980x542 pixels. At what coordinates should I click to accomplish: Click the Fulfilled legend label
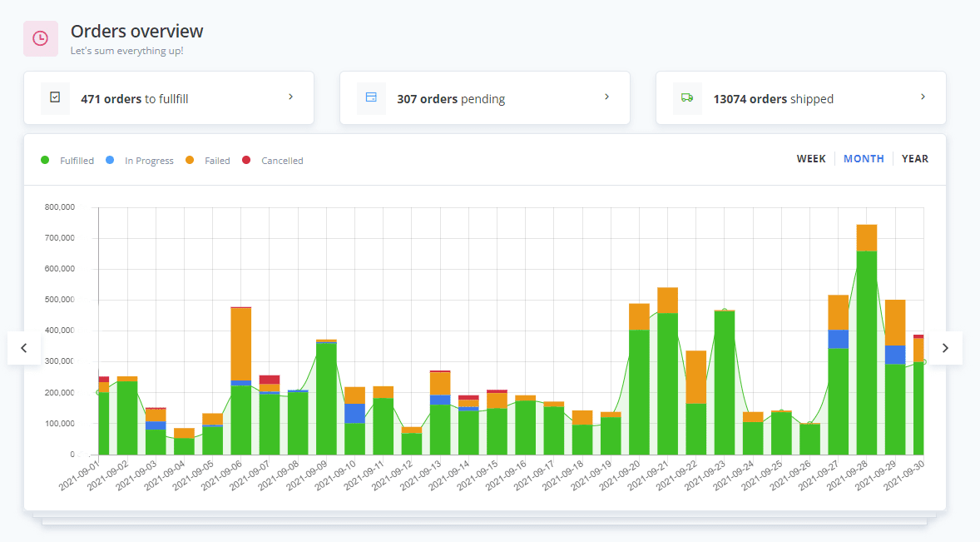[77, 161]
